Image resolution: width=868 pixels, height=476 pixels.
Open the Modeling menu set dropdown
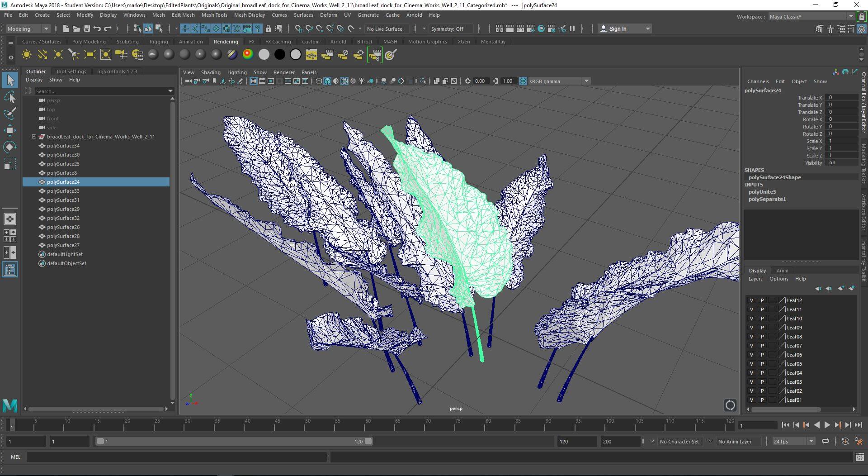pos(28,29)
